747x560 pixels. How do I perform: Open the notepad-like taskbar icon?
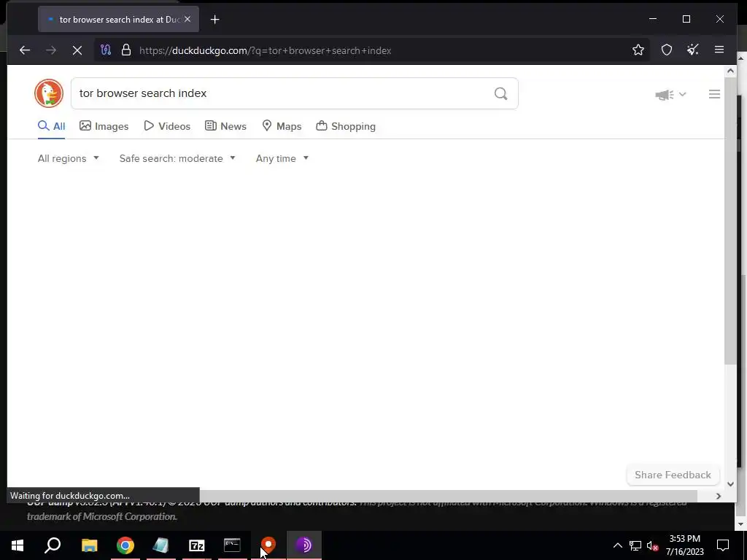[x=161, y=545]
